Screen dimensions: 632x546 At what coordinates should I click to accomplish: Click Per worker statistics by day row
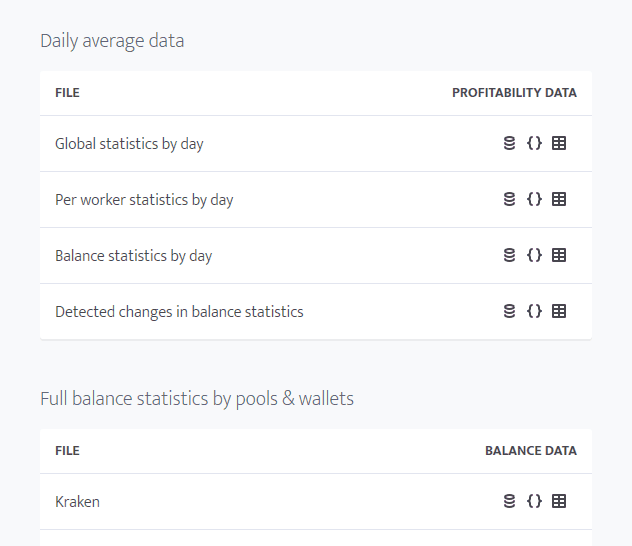pyautogui.click(x=144, y=200)
